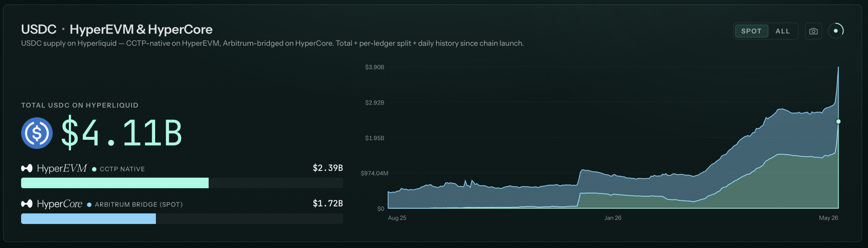This screenshot has height=248, width=868.
Task: Click the May 26 x-axis label
Action: pyautogui.click(x=829, y=218)
